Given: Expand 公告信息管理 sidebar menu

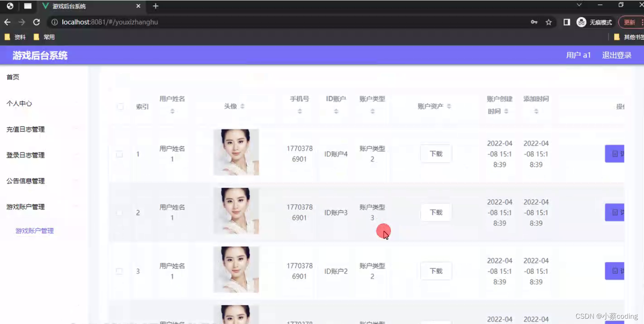Looking at the screenshot, I should tap(26, 181).
